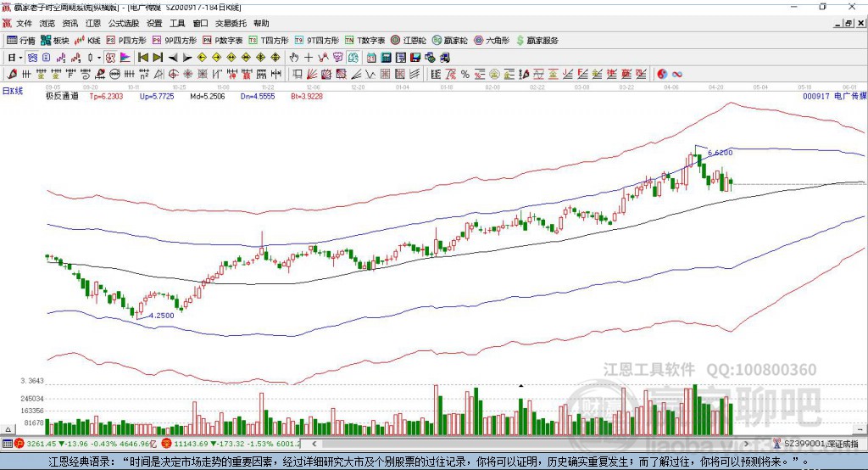
Task: Open the 文件 menu
Action: 24,23
